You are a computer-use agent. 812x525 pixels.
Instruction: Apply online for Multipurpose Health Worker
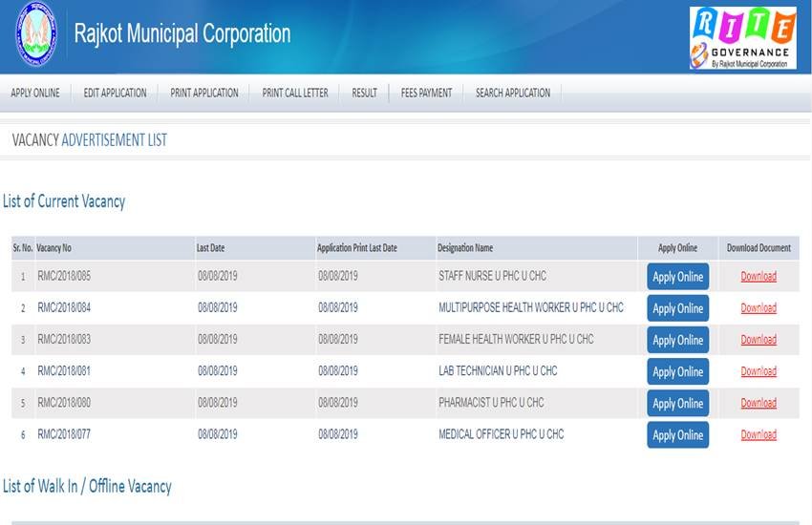pos(677,308)
